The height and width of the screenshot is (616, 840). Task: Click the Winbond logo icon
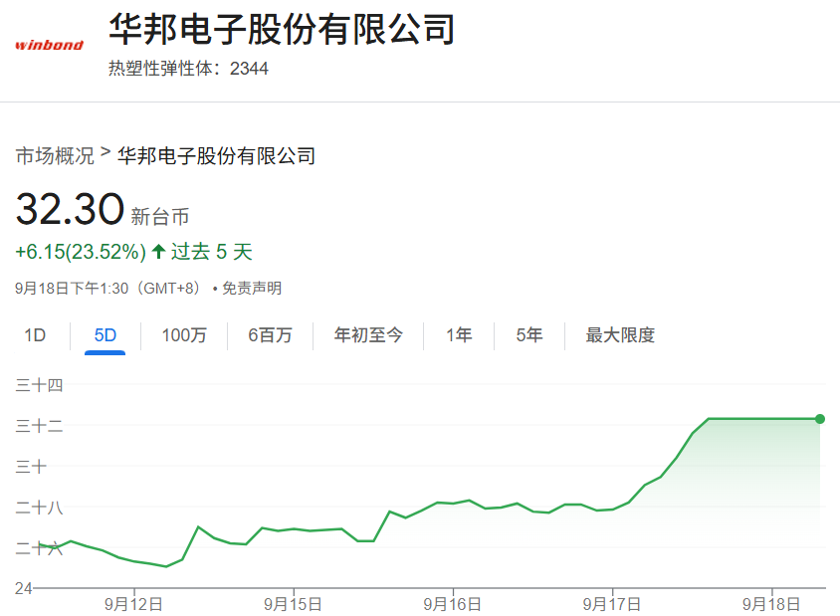50,45
